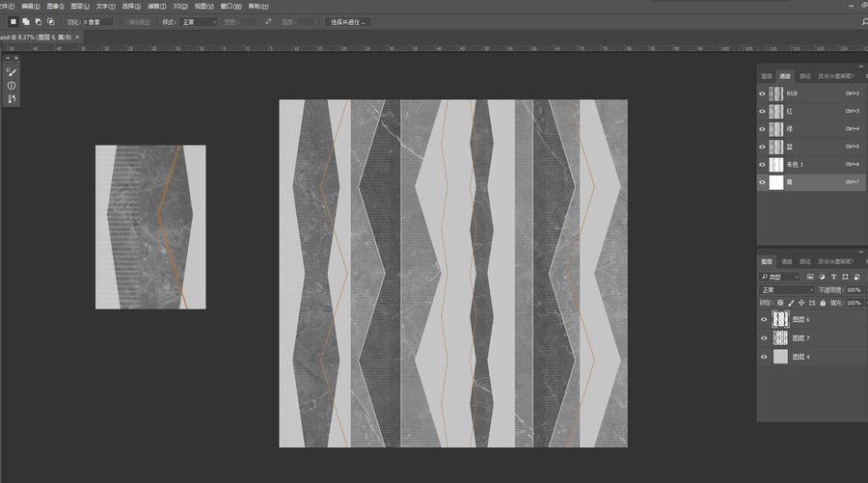This screenshot has width=868, height=483.
Task: Select the Subtract from Selection icon
Action: tap(39, 21)
